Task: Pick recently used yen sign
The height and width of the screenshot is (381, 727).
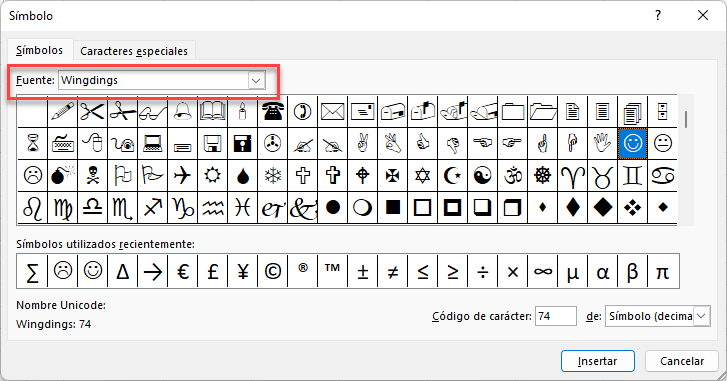Action: 242,271
